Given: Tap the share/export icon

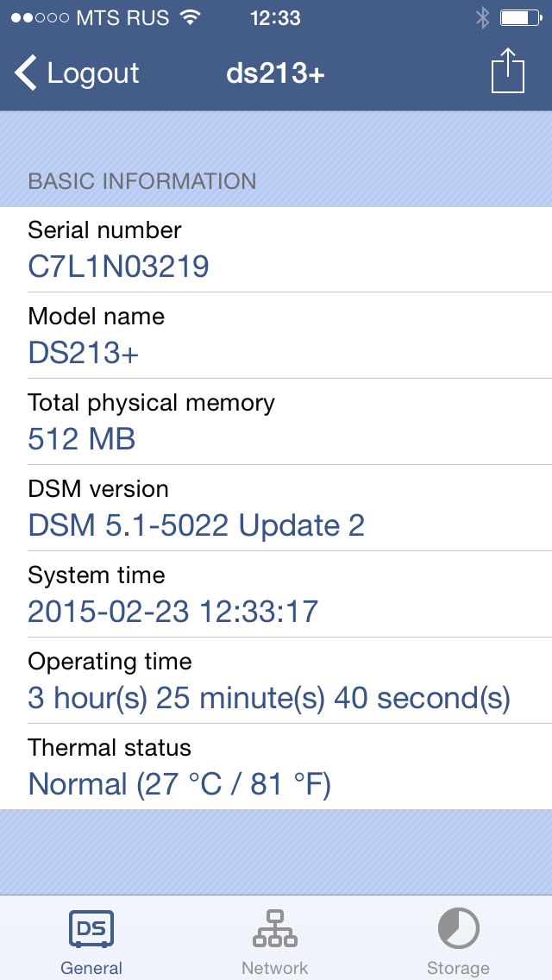Looking at the screenshot, I should click(507, 72).
